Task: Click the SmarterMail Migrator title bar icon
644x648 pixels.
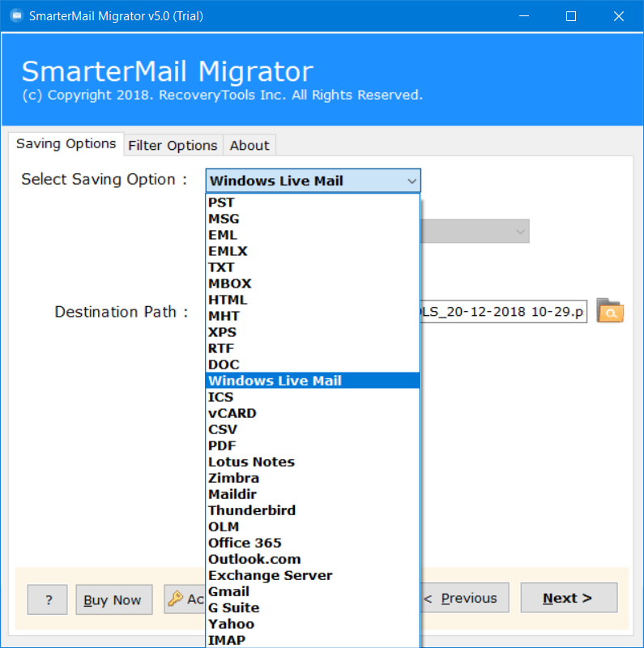Action: [16, 15]
